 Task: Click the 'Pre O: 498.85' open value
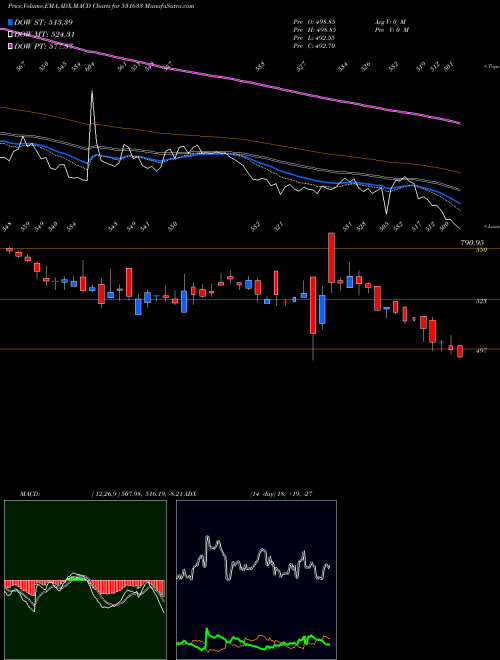[x=314, y=22]
